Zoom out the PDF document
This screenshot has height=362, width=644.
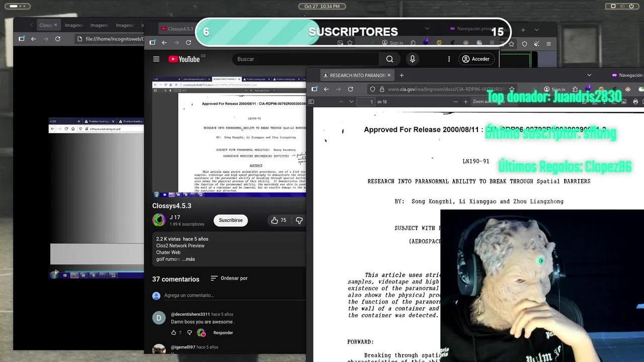(455, 102)
